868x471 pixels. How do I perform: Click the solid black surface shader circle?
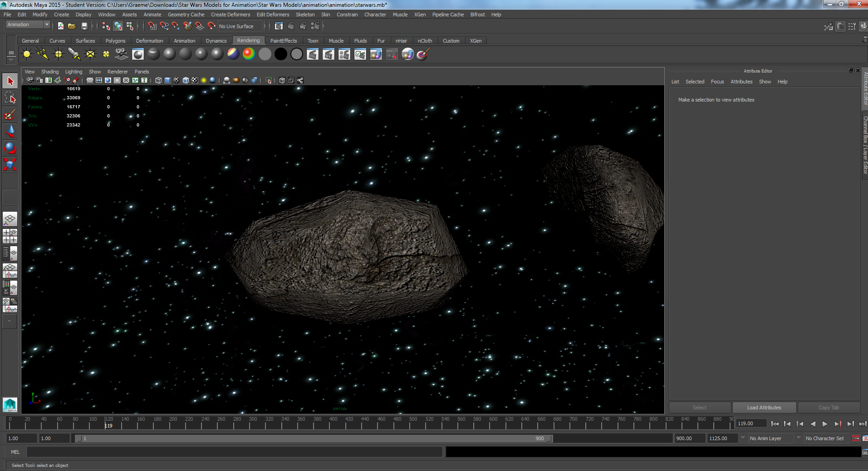[281, 54]
